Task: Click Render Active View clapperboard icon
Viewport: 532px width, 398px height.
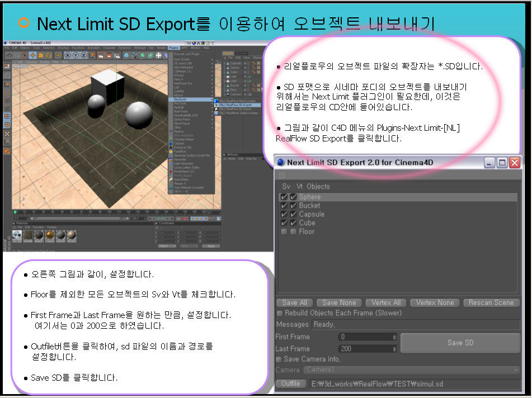Action: pos(101,55)
